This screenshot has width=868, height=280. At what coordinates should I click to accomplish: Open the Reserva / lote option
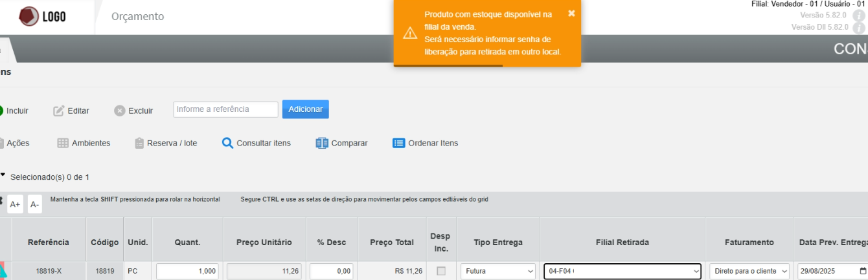point(172,143)
